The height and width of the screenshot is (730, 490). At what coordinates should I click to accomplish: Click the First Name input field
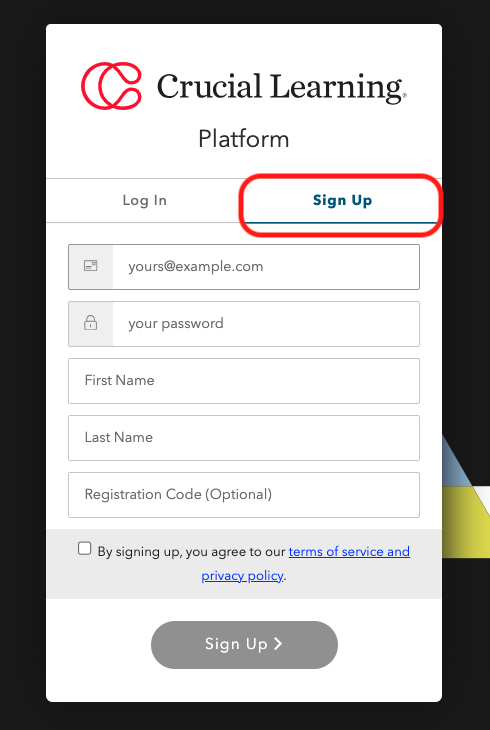coord(244,381)
